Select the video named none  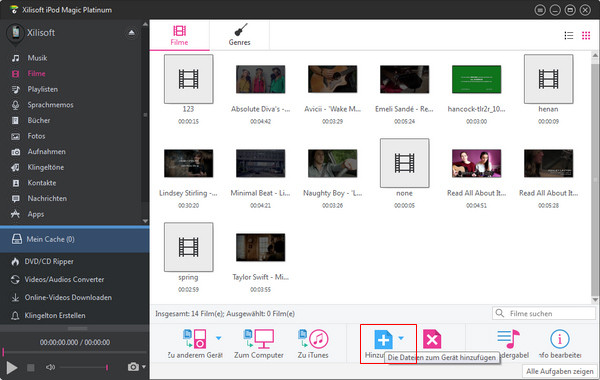click(x=404, y=163)
